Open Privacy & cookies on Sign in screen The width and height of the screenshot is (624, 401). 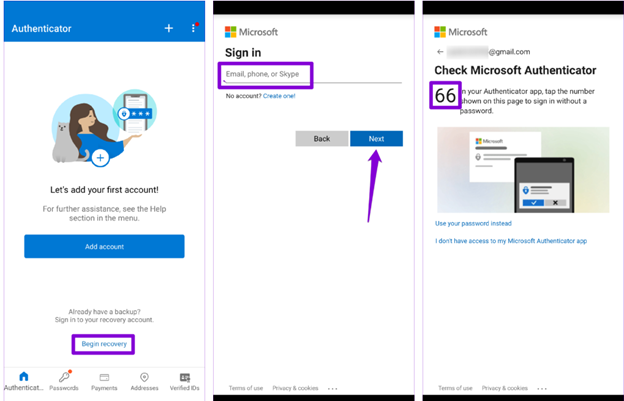[x=295, y=388]
